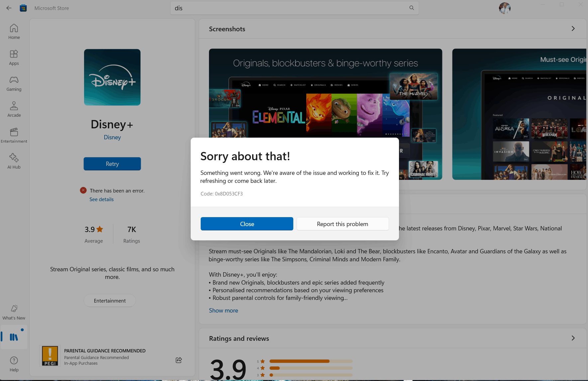Viewport: 588px width, 381px height.
Task: Click the Screenshots heading
Action: click(227, 29)
